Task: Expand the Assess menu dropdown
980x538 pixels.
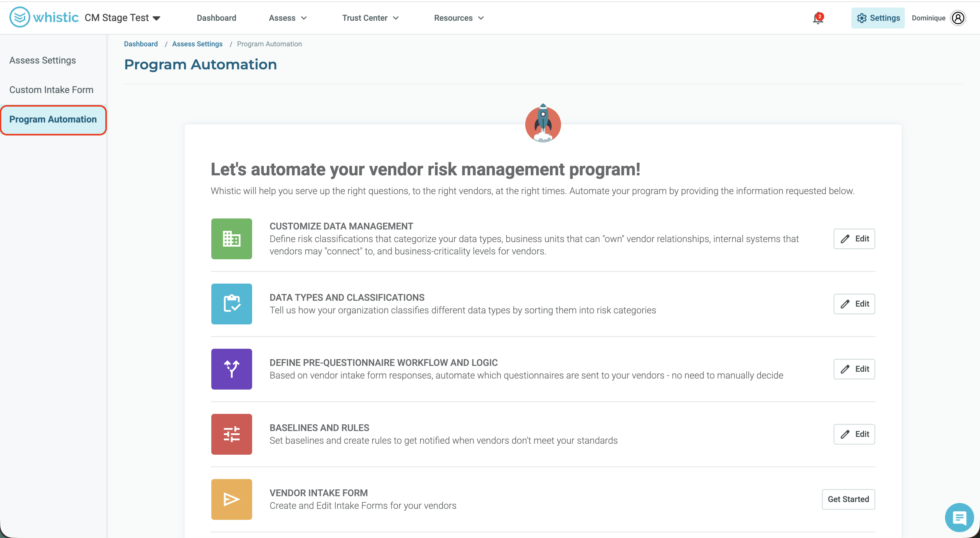Action: 287,18
